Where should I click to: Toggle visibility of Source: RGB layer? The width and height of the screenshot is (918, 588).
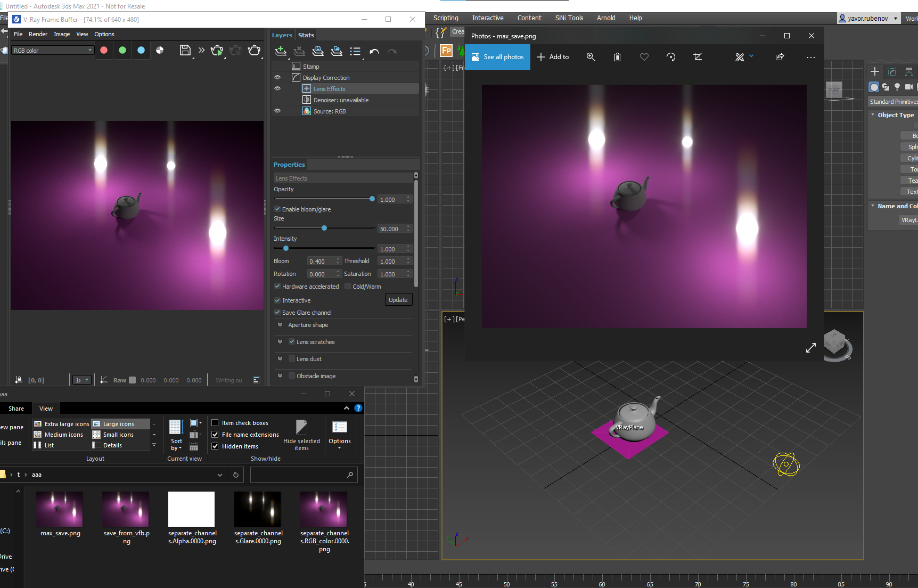(x=277, y=111)
